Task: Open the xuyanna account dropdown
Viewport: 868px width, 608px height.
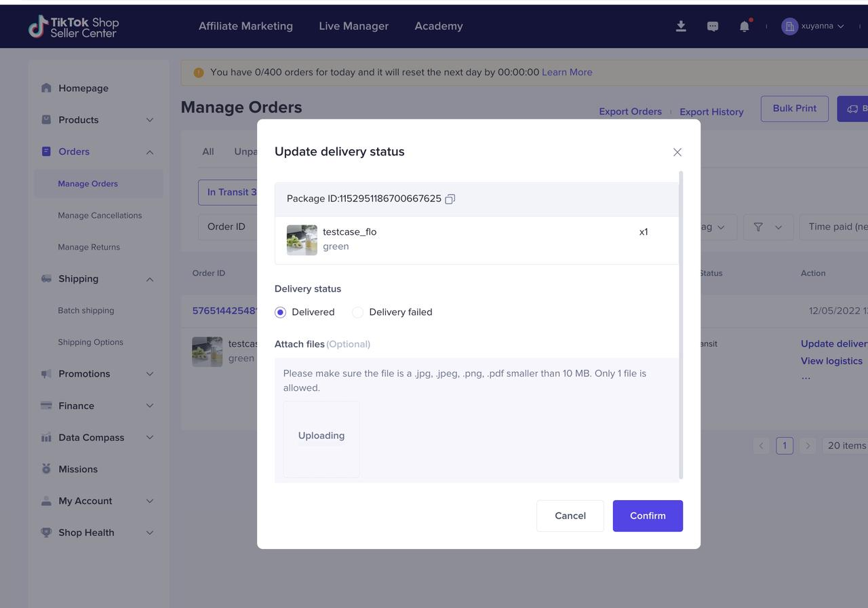Action: click(813, 26)
